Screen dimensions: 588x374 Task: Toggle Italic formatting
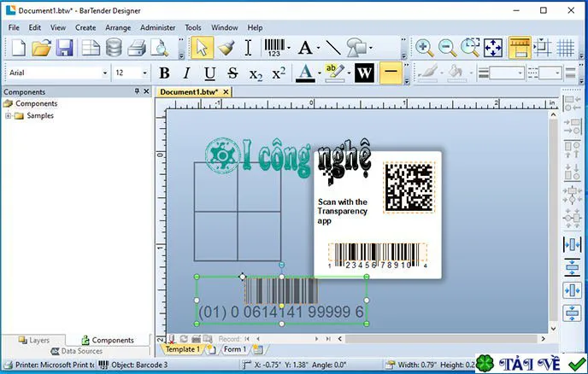187,73
